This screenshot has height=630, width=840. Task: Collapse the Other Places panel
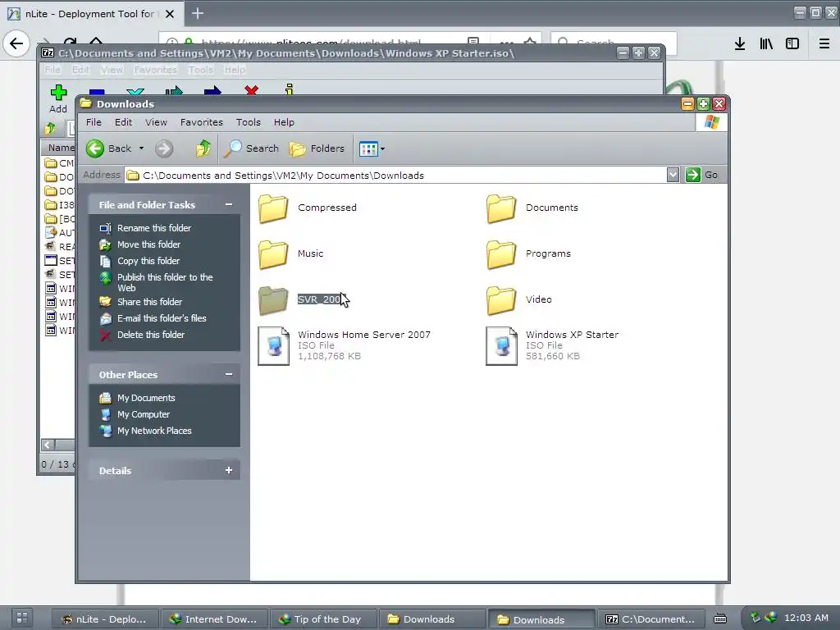[229, 374]
